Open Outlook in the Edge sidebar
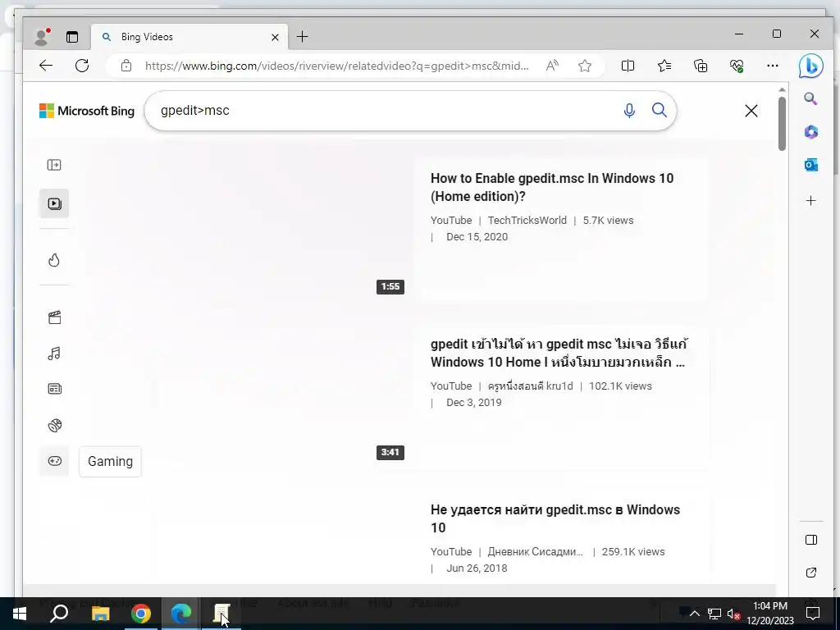 (x=811, y=165)
